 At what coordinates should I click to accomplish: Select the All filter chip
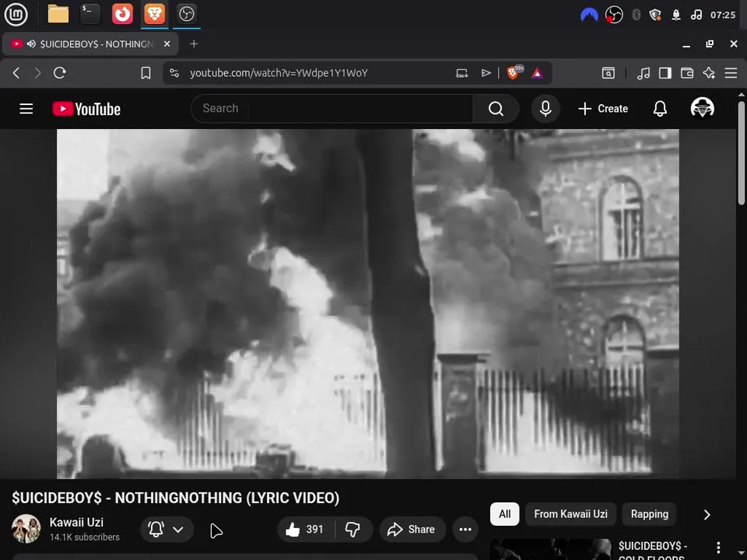tap(504, 514)
